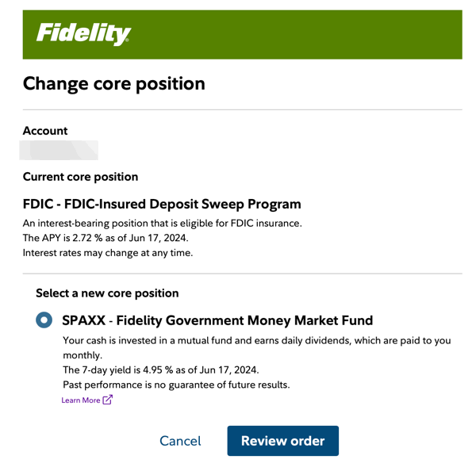Click the Account label
The width and height of the screenshot is (476, 471).
(x=45, y=131)
